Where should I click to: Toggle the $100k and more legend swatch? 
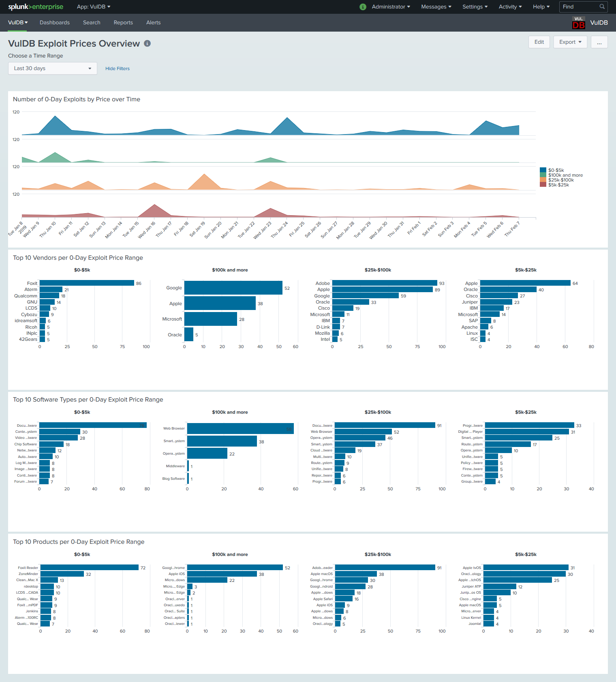pyautogui.click(x=543, y=175)
